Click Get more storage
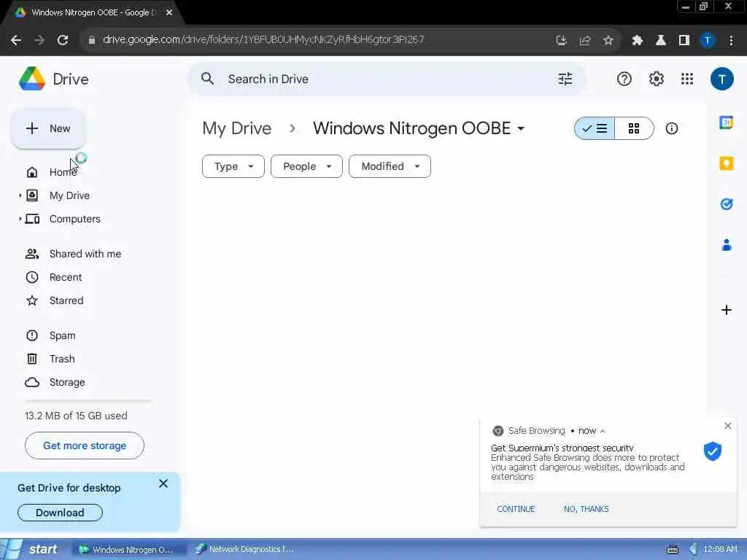Image resolution: width=747 pixels, height=560 pixels. pyautogui.click(x=85, y=446)
